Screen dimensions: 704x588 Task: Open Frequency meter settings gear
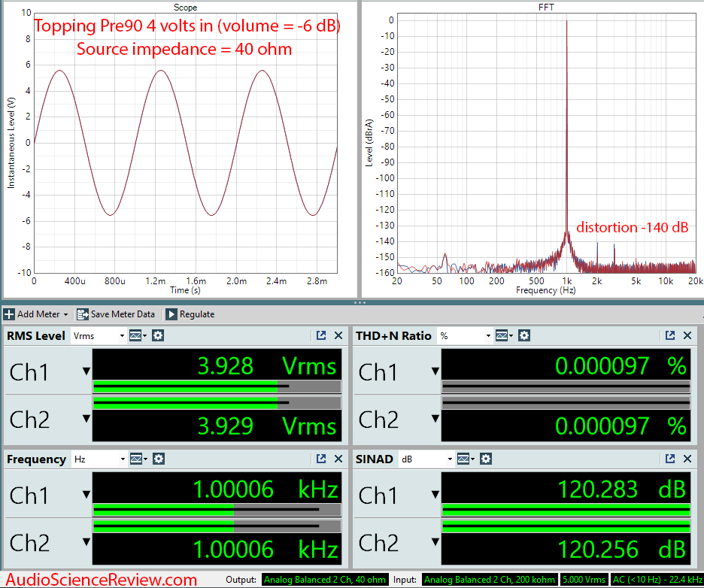point(159,459)
